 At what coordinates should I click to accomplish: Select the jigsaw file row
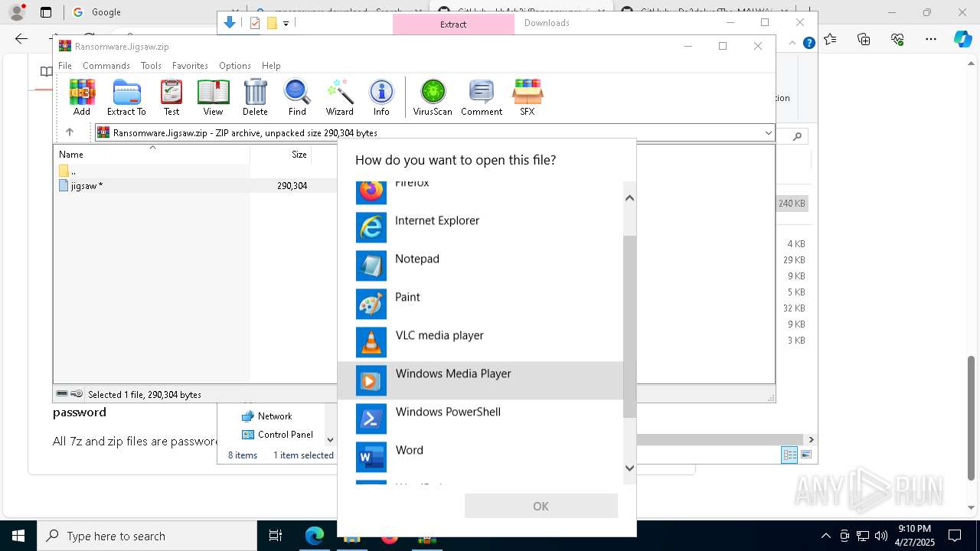click(195, 186)
